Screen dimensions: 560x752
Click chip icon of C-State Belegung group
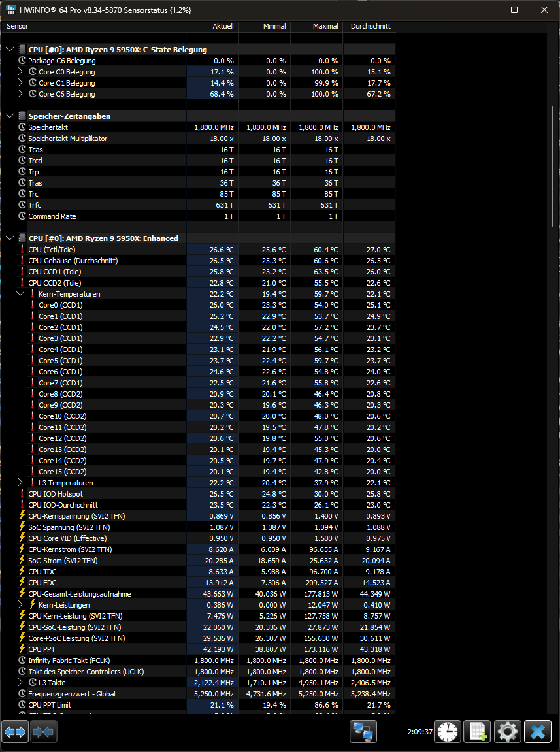[x=22, y=50]
